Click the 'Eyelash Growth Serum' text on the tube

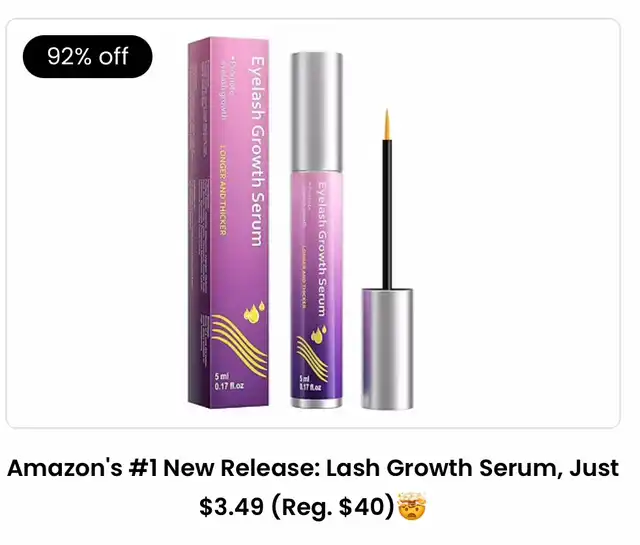pos(322,249)
